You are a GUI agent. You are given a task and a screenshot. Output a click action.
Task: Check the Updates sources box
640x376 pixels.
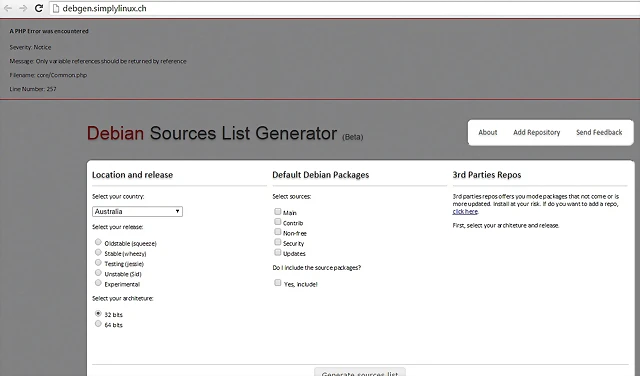tap(278, 252)
